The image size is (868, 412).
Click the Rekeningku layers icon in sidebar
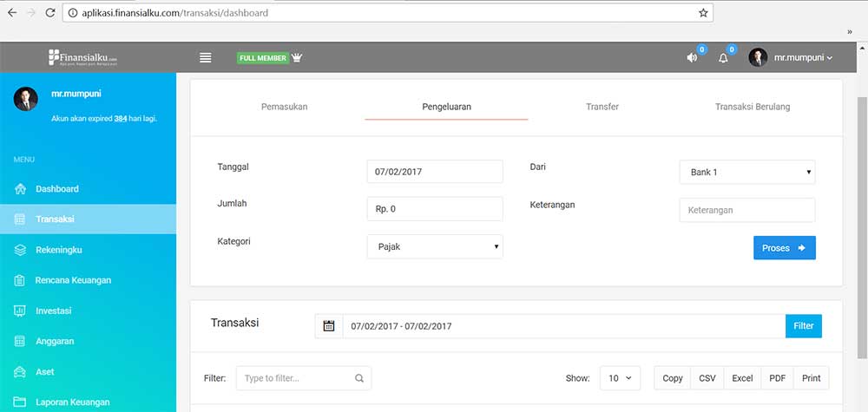tap(20, 250)
